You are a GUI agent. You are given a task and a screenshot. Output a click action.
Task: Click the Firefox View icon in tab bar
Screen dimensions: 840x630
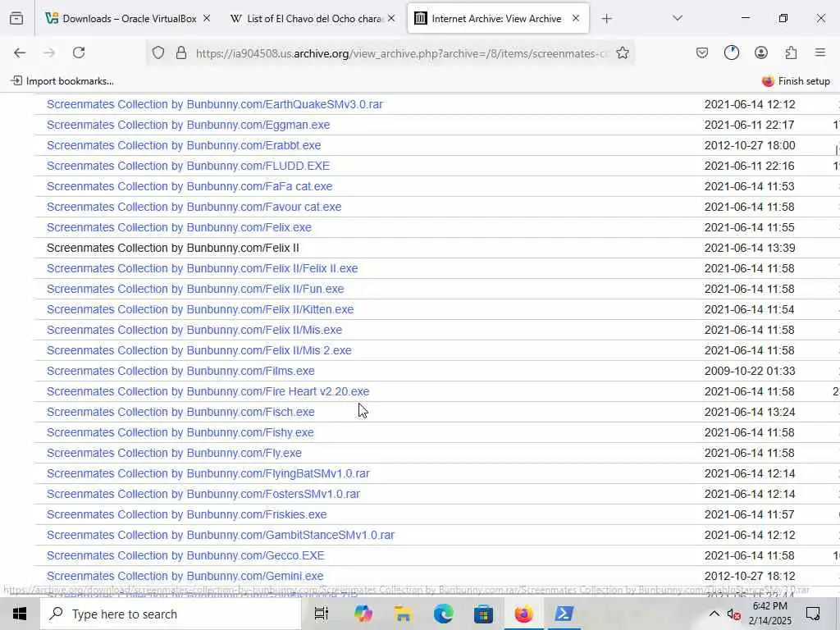(16, 19)
